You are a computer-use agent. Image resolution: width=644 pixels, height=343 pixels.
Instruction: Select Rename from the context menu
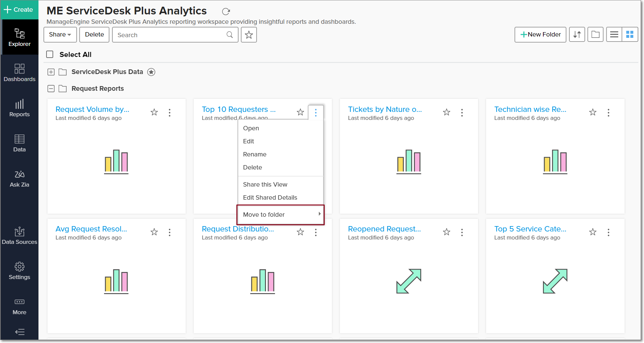[x=255, y=154]
